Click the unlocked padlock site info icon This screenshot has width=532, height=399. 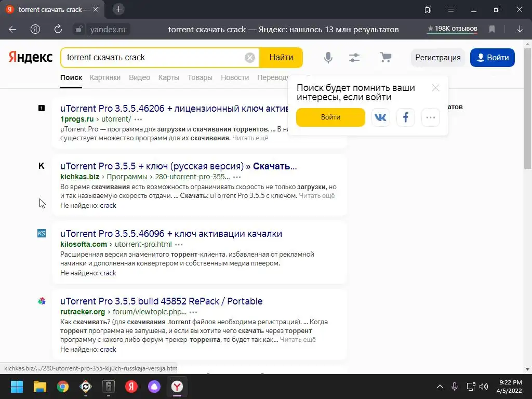pyautogui.click(x=79, y=30)
